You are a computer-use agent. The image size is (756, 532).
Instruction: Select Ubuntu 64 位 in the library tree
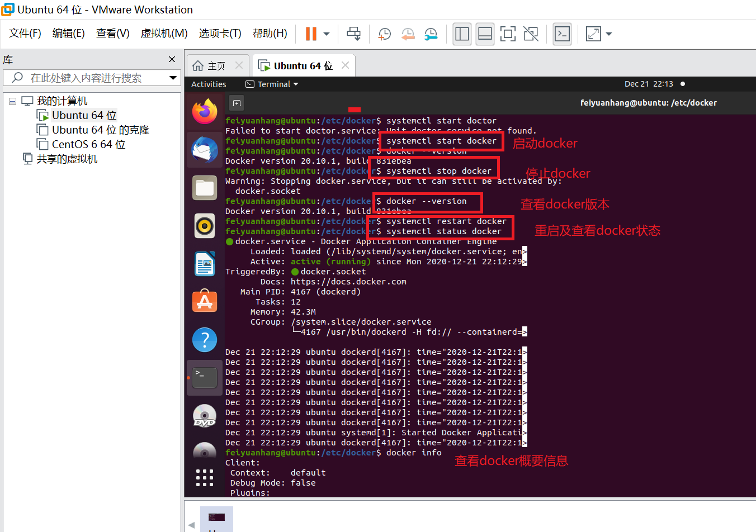pos(84,115)
